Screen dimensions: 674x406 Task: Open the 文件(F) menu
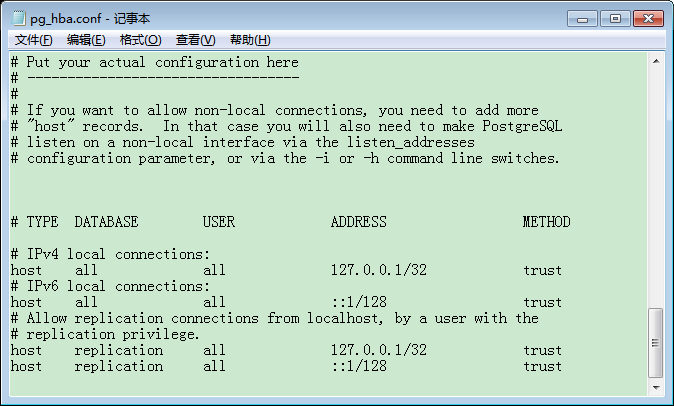tap(34, 40)
